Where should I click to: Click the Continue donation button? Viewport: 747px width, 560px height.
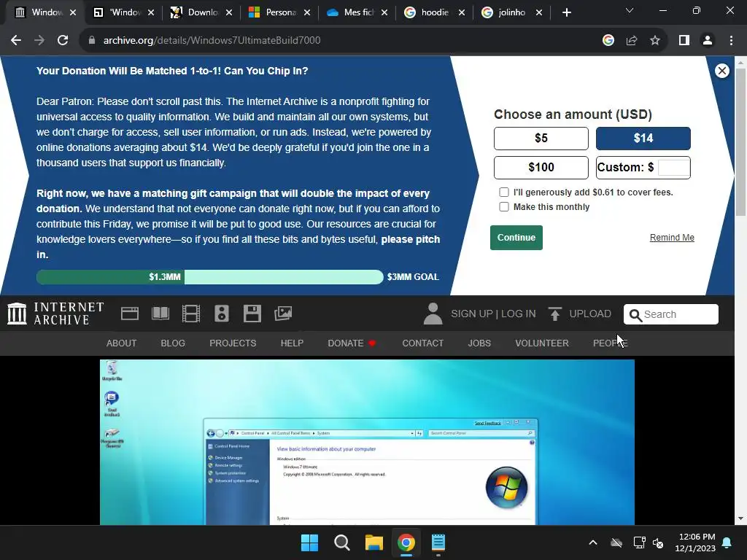[x=516, y=238]
